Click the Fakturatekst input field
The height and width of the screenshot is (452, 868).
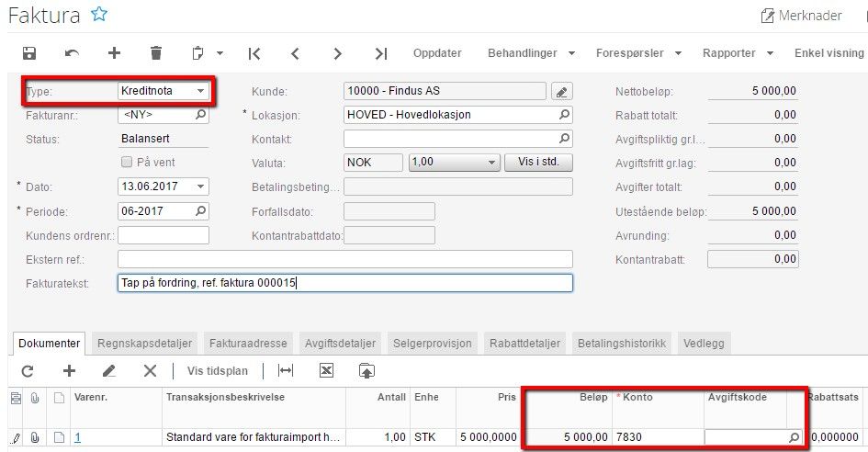coord(345,283)
